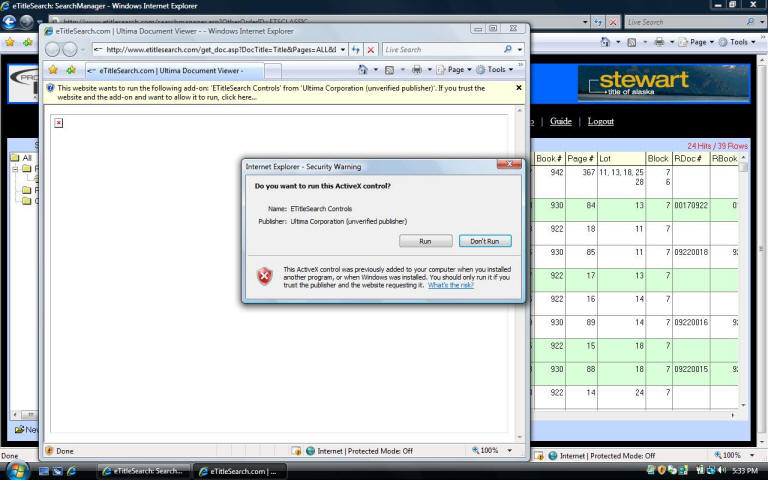
Task: Open a new tab in the Document Viewer
Action: 273,71
